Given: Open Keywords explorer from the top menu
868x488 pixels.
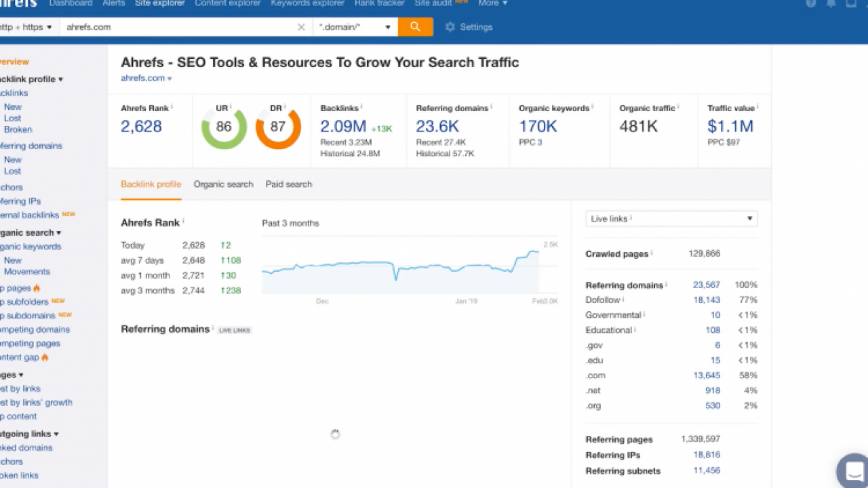Looking at the screenshot, I should click(x=307, y=4).
